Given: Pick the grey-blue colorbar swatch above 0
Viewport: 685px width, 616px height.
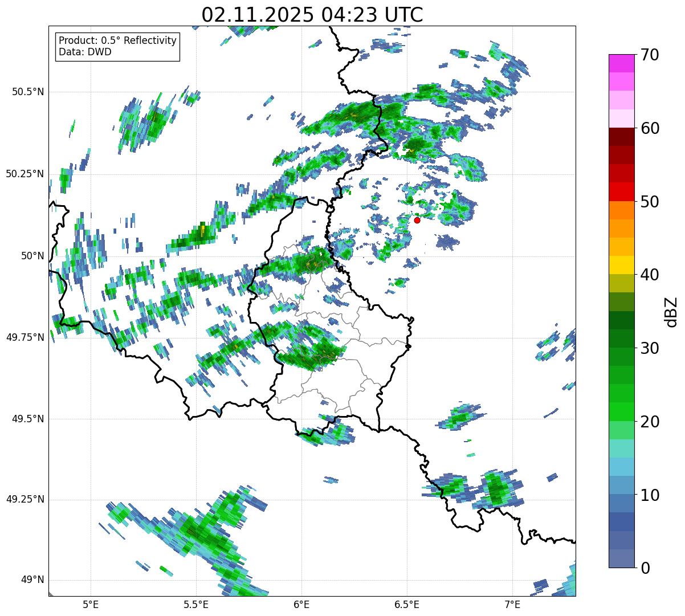Looking at the screenshot, I should coord(621,558).
